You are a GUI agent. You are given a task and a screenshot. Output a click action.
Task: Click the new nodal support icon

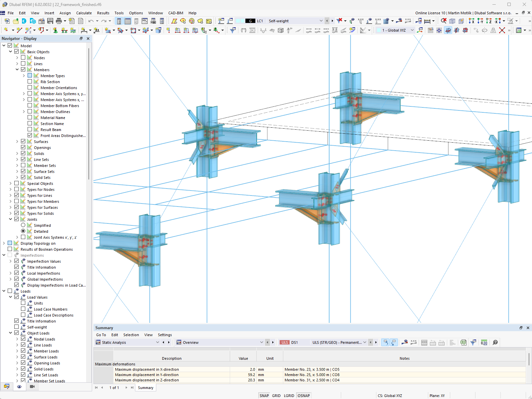coord(55,30)
